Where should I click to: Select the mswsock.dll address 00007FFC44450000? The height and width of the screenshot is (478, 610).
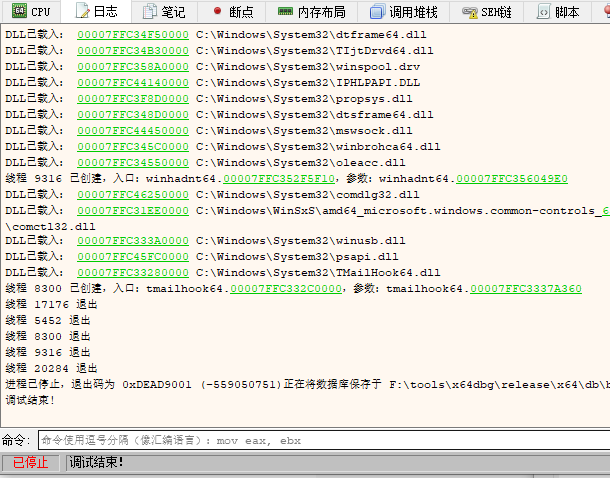pos(132,130)
